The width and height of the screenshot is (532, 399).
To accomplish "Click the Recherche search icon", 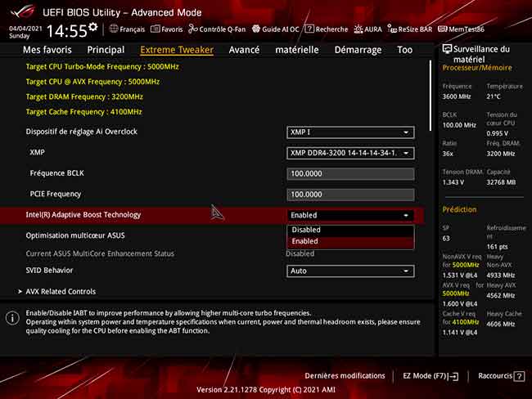I will click(327, 29).
